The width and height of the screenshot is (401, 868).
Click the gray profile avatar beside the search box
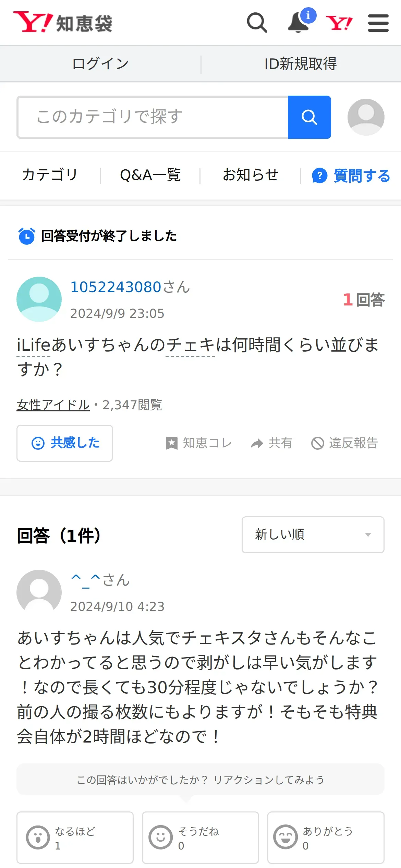(x=366, y=117)
